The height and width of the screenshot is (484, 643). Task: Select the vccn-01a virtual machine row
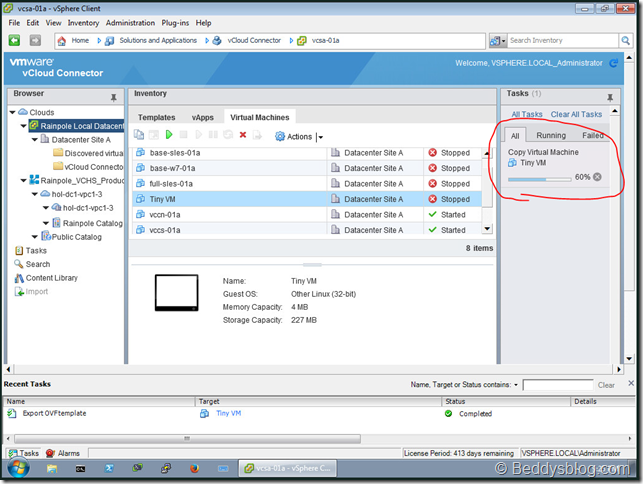(307, 215)
